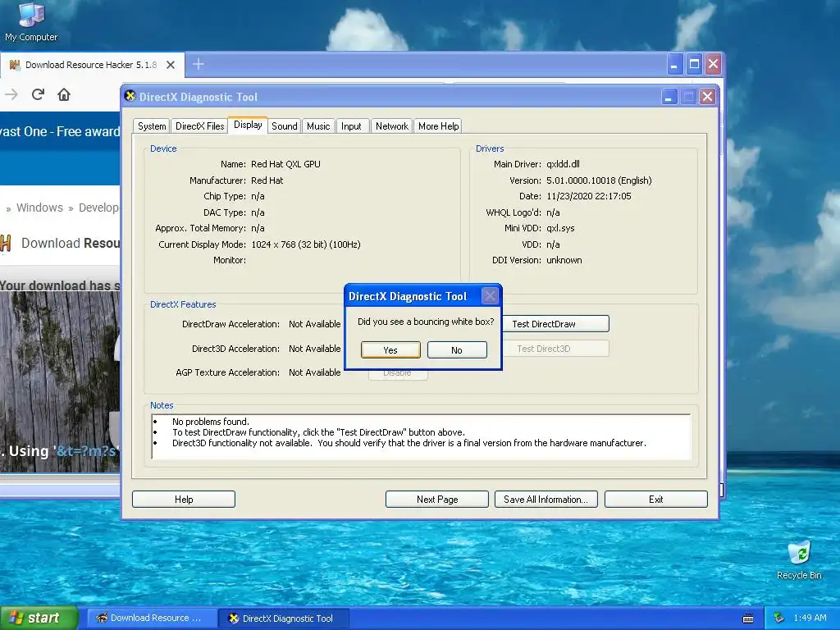
Task: Click the browser home icon
Action: pos(64,95)
